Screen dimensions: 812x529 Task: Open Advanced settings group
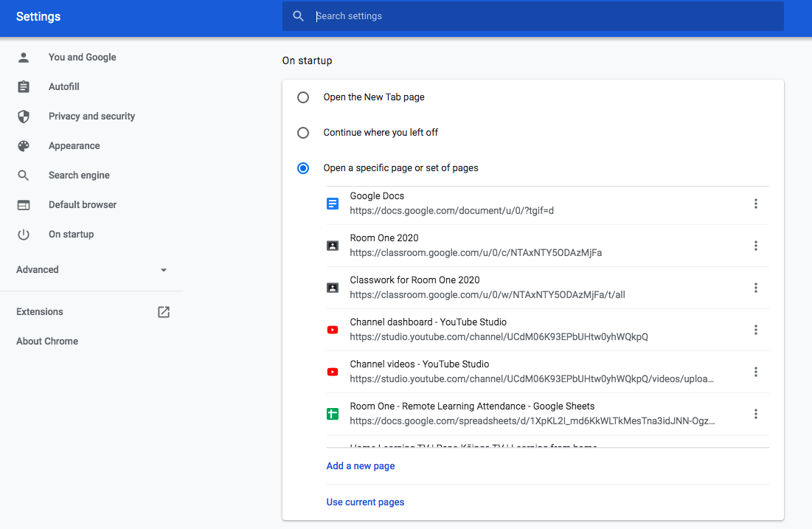point(38,269)
